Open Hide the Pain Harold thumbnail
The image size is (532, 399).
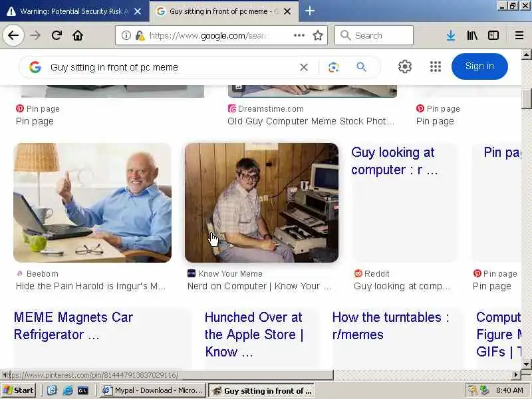coord(92,203)
